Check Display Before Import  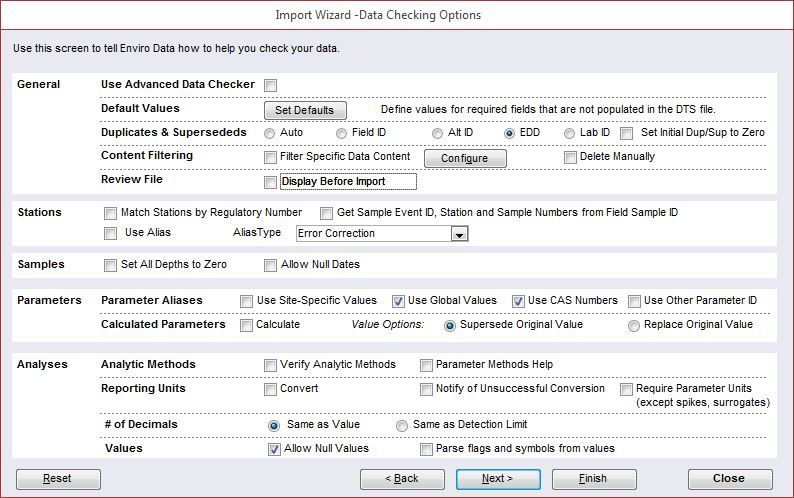[x=270, y=182]
